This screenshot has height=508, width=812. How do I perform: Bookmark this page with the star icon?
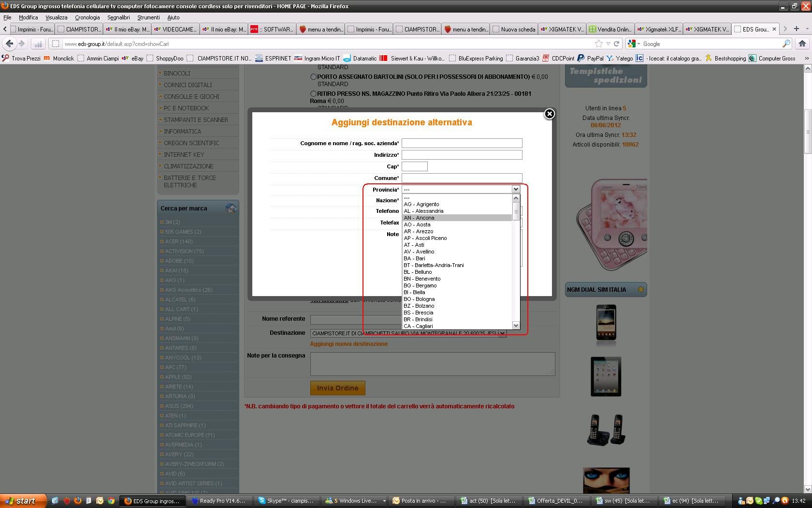coord(599,44)
